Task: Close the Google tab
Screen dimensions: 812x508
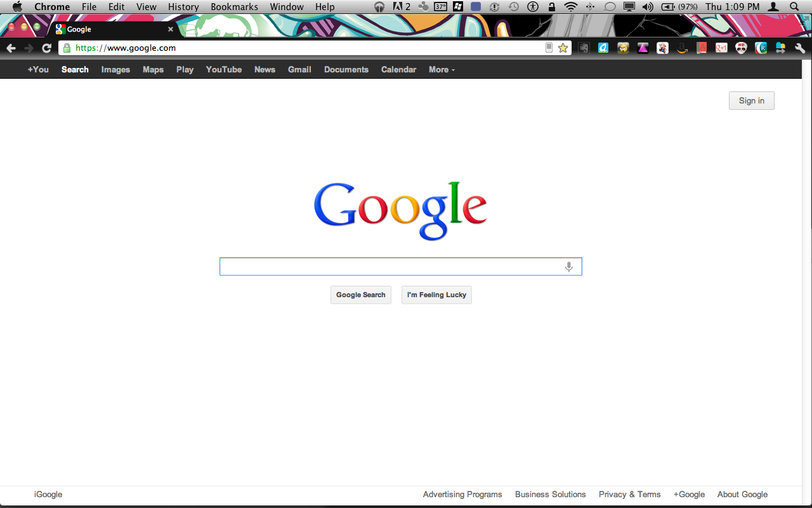Action: pos(170,29)
